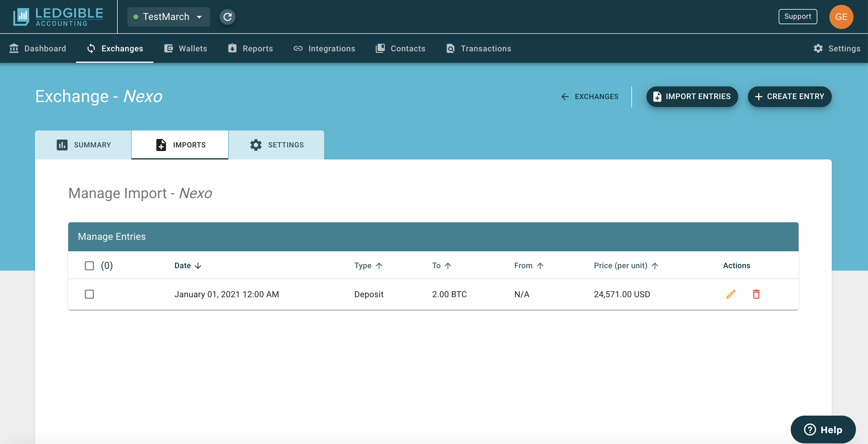The height and width of the screenshot is (444, 868).
Task: Open the Integrations page
Action: [324, 49]
